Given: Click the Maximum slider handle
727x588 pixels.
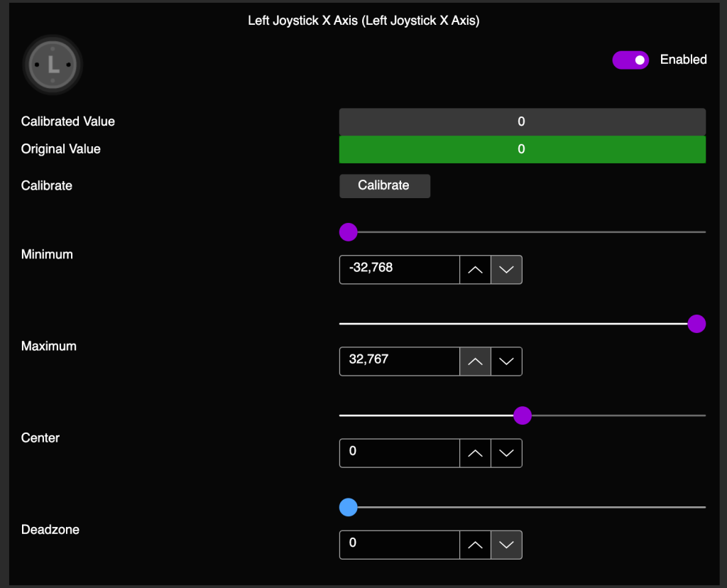Looking at the screenshot, I should pos(696,324).
